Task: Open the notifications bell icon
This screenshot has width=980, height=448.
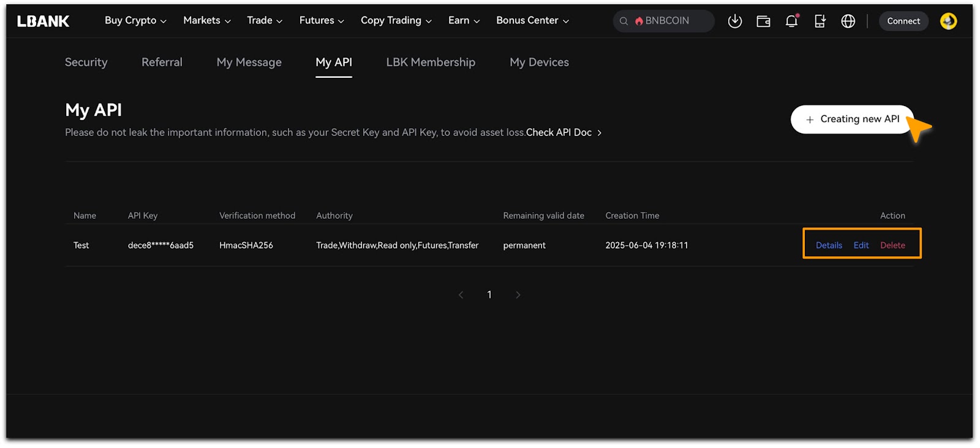Action: pyautogui.click(x=791, y=21)
